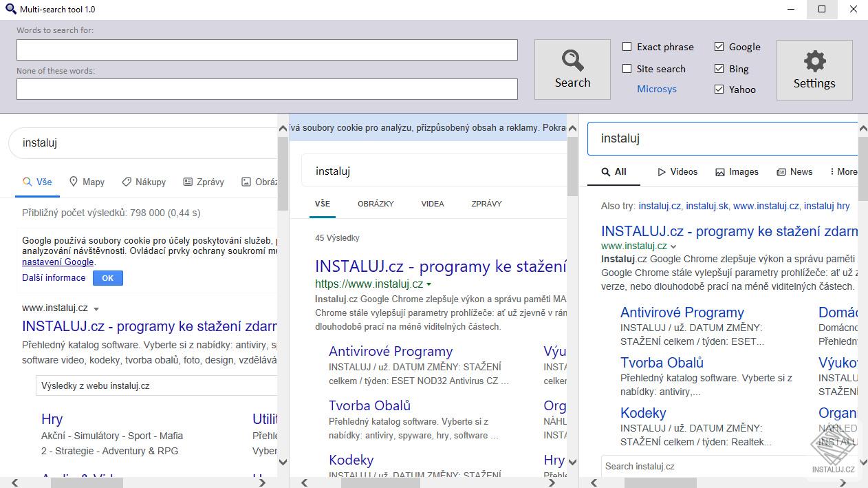Viewport: 868px width, 488px height.
Task: Enable the Exact phrase checkbox
Action: [627, 47]
